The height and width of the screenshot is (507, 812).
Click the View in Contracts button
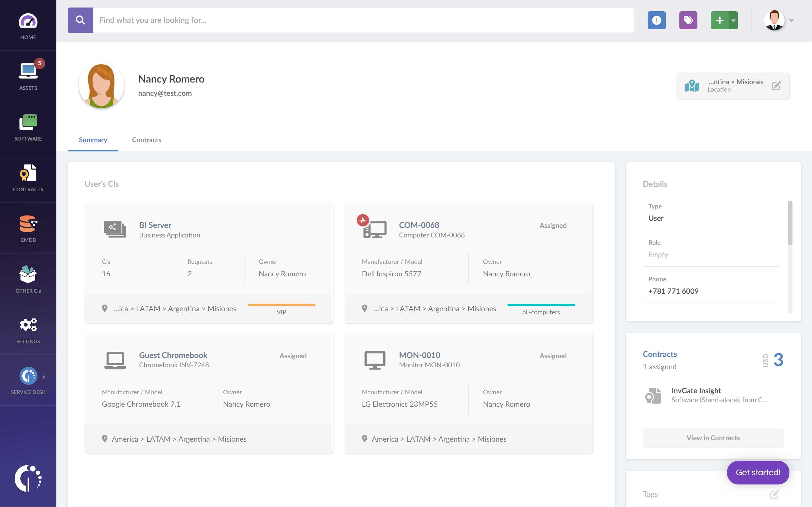click(x=713, y=438)
